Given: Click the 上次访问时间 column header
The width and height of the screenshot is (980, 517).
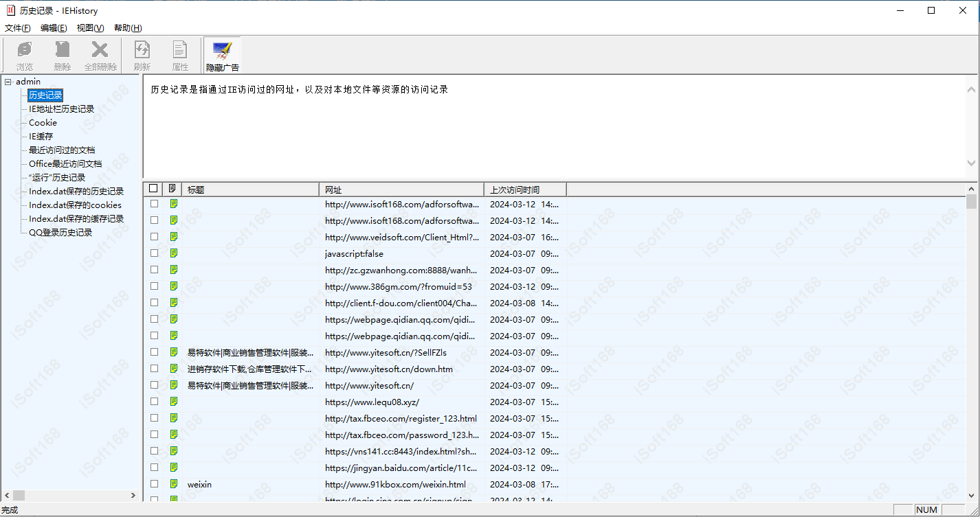Looking at the screenshot, I should [516, 188].
